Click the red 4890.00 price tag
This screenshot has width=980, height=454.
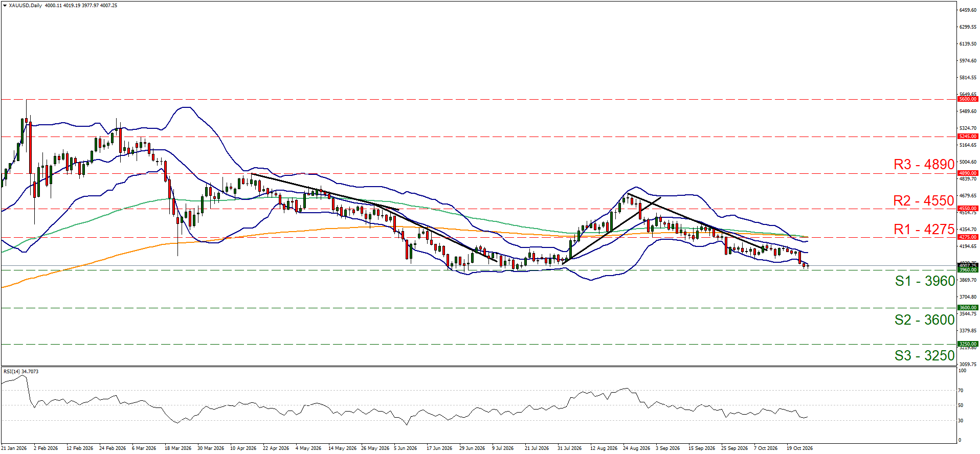(968, 173)
